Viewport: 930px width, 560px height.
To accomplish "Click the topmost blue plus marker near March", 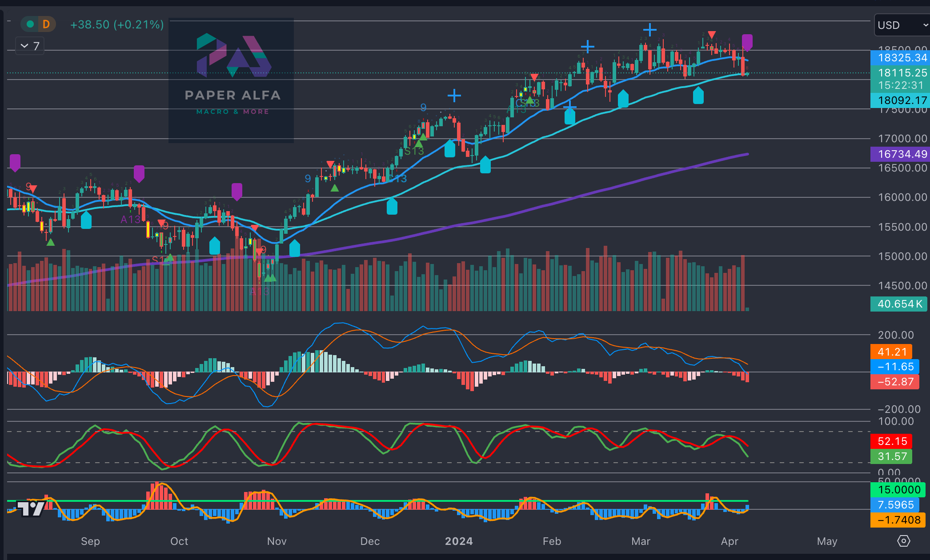I will [x=649, y=30].
